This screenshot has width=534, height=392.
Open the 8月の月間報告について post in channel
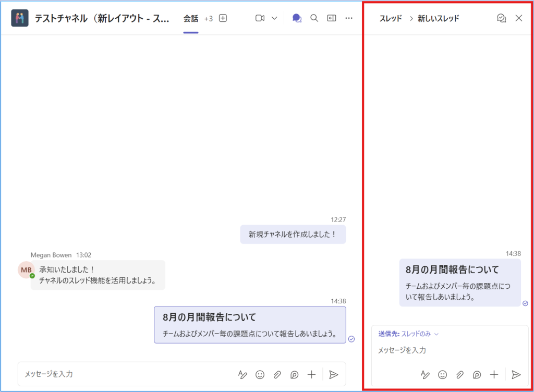point(250,325)
